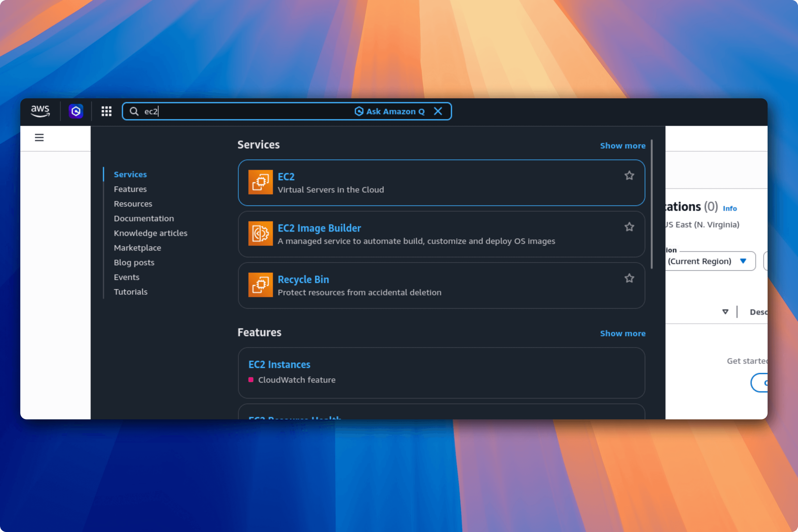Open the Current Region dropdown
The width and height of the screenshot is (798, 532).
tap(711, 261)
